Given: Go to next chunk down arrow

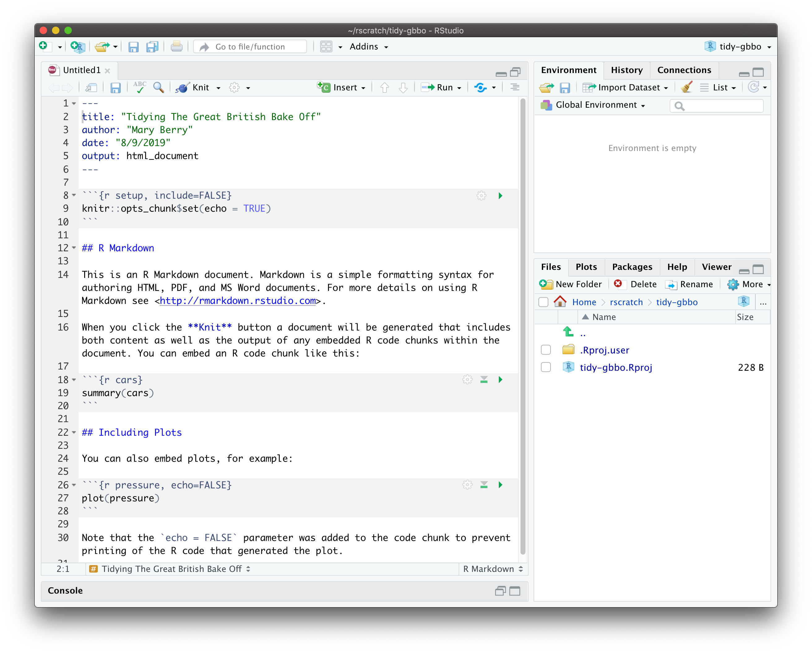Looking at the screenshot, I should point(403,88).
